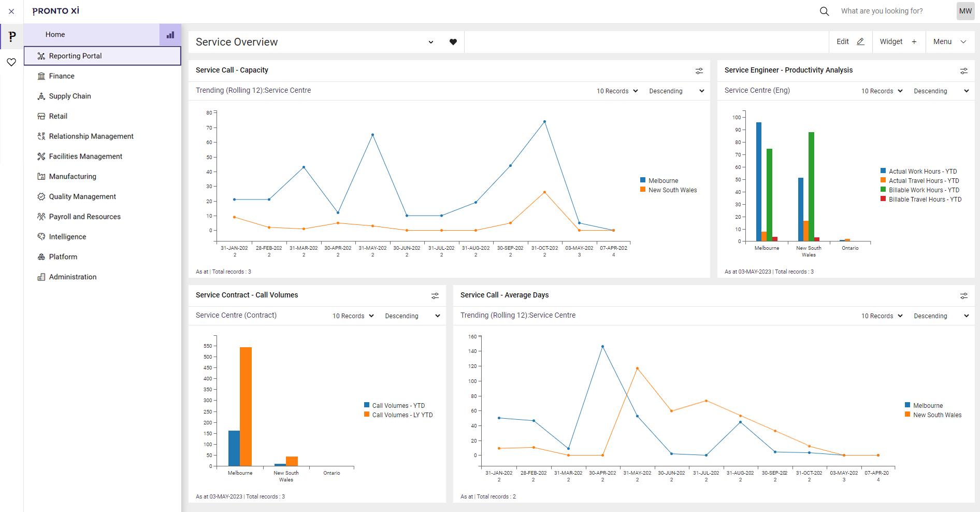Image resolution: width=980 pixels, height=512 pixels.
Task: Click the search magnifier icon
Action: 824,11
